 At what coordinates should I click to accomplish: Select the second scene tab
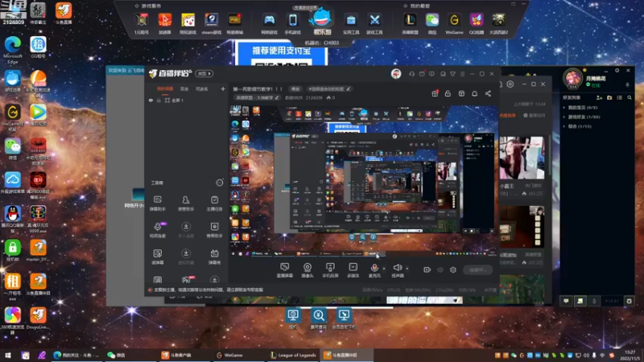tap(184, 88)
